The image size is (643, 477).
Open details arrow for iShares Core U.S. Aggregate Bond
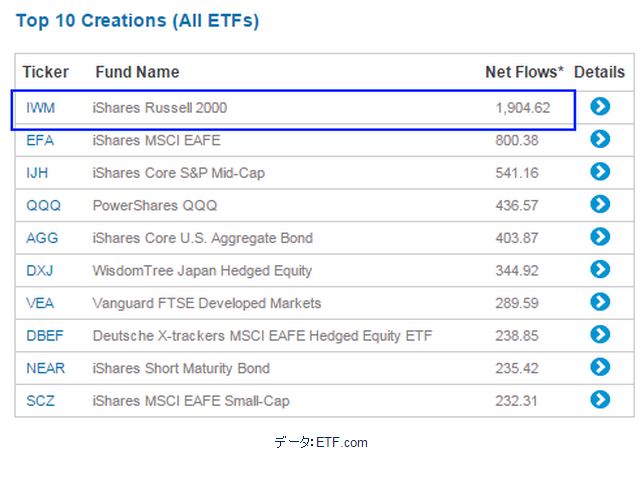[x=600, y=237]
